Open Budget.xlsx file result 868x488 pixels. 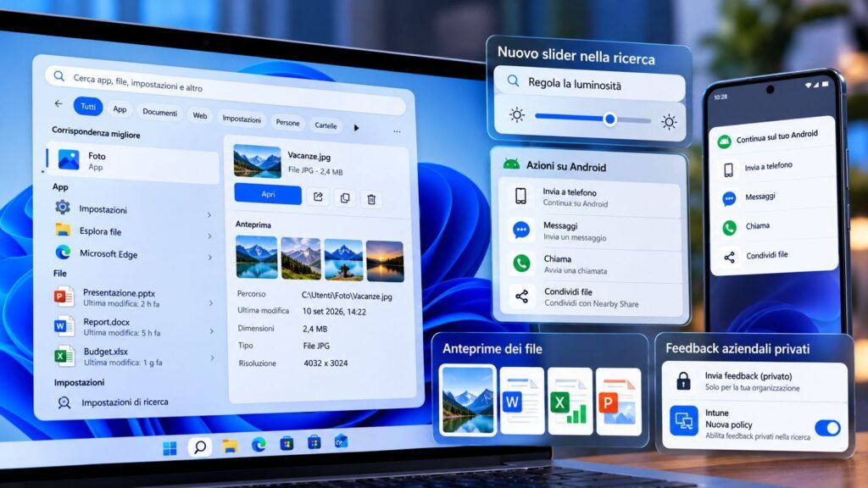coord(133,357)
